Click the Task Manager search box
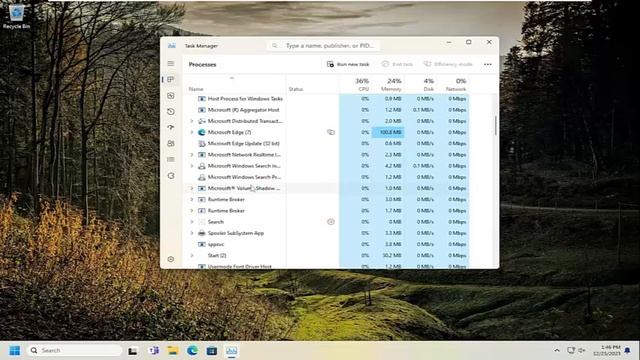 tap(324, 46)
